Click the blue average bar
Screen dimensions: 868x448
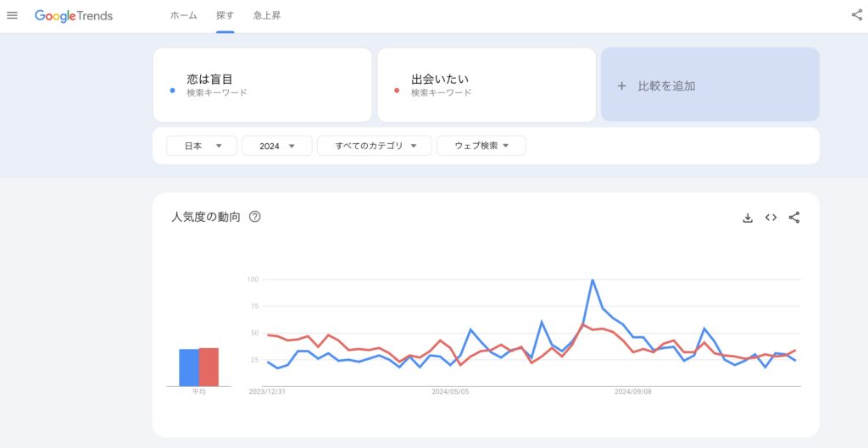click(188, 368)
